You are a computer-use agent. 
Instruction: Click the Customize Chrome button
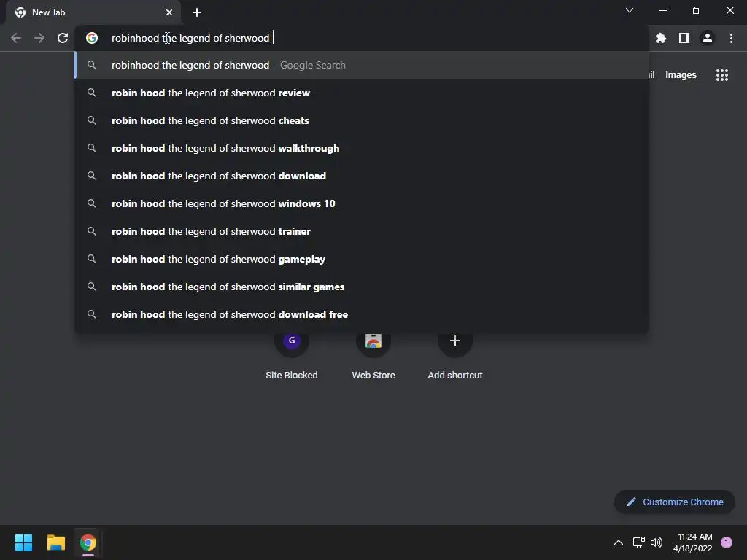675,502
